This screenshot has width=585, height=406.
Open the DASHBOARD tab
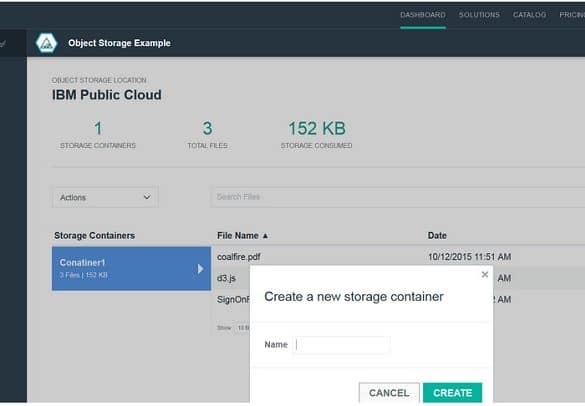coord(423,15)
